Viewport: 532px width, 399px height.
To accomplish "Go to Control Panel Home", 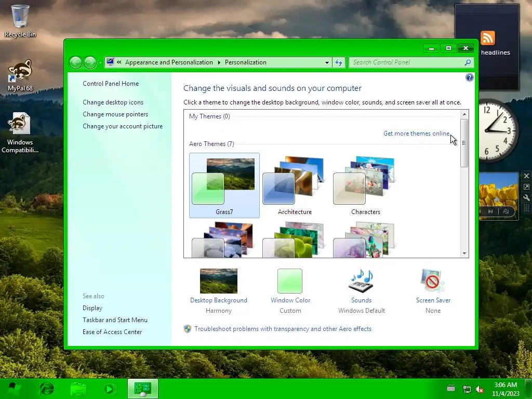I will coord(111,84).
